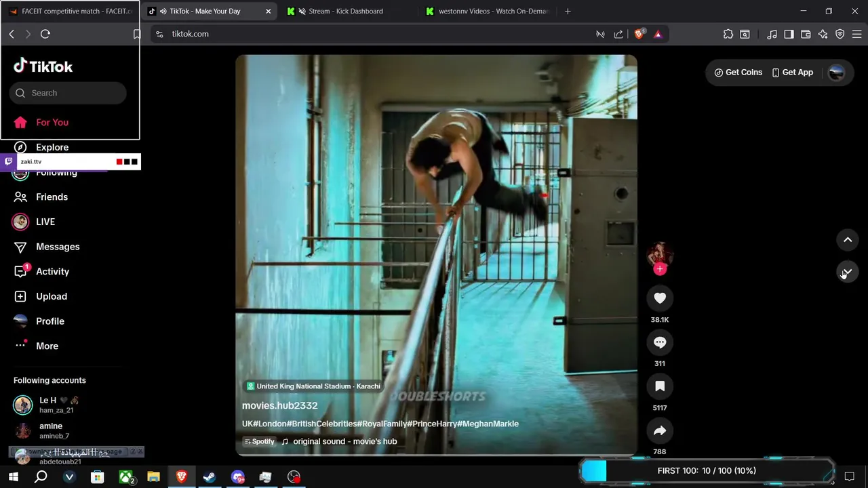Open Microsoft Store from taskbar
868x488 pixels.
pyautogui.click(x=98, y=476)
